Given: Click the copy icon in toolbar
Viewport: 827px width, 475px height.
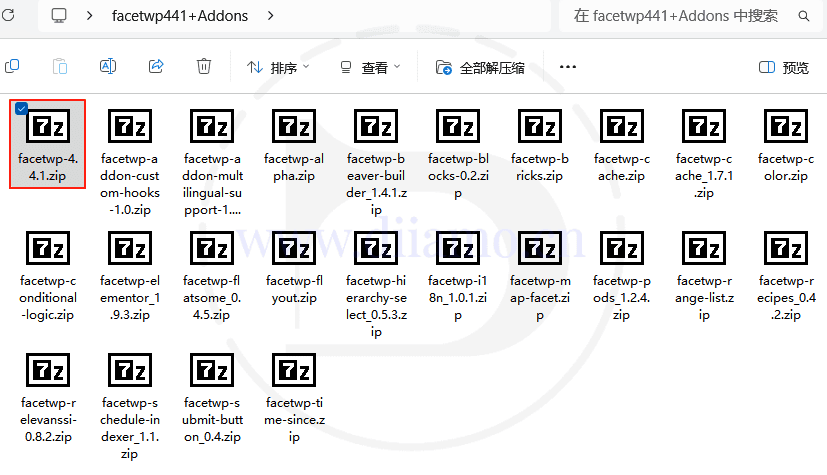Looking at the screenshot, I should 12,67.
